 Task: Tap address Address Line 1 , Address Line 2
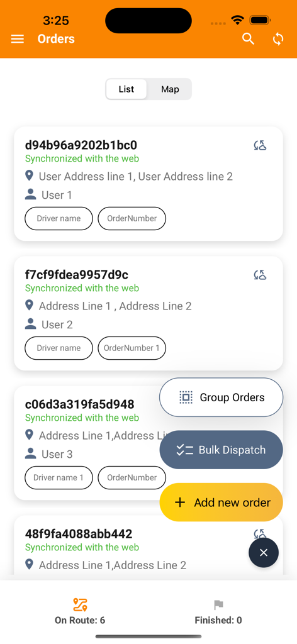pos(115,306)
